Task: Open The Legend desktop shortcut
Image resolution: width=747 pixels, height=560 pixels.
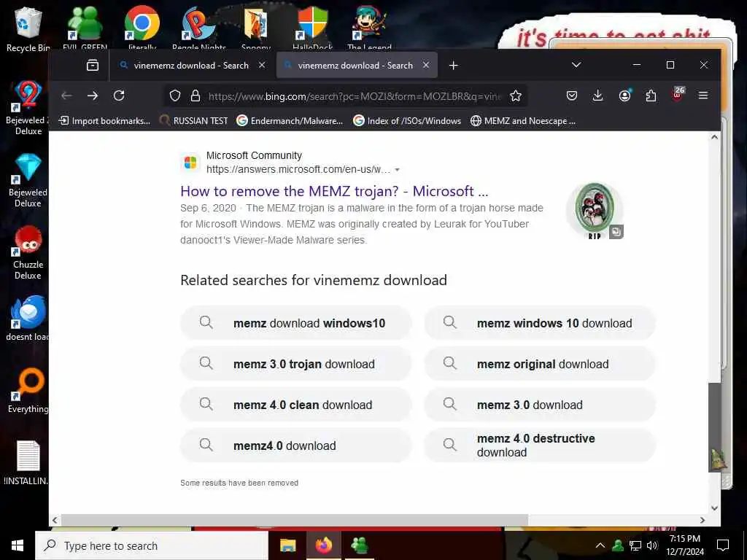Action: point(369,28)
